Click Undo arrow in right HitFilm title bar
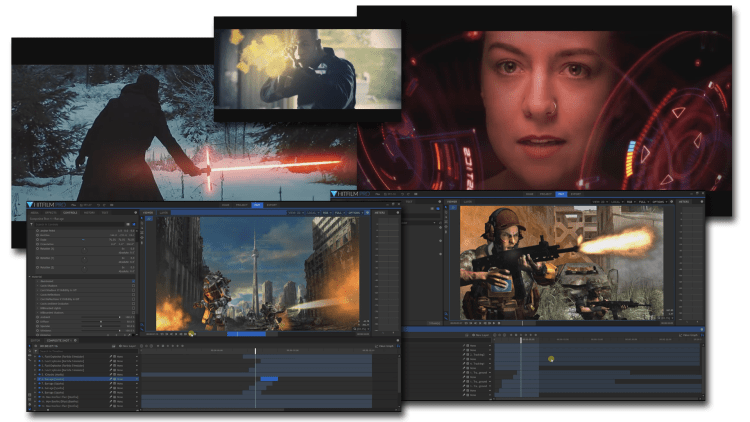 tap(404, 194)
